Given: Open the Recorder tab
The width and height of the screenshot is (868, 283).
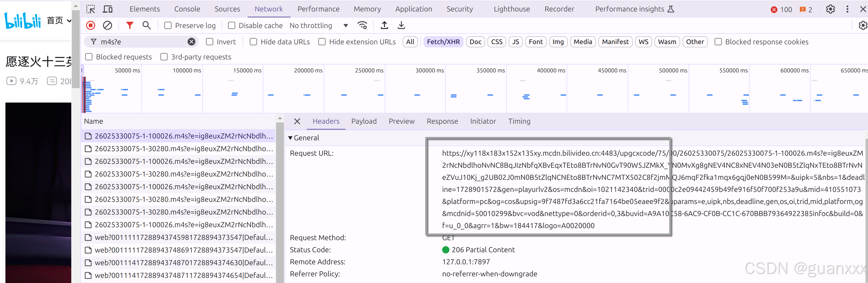Looking at the screenshot, I should click(559, 9).
